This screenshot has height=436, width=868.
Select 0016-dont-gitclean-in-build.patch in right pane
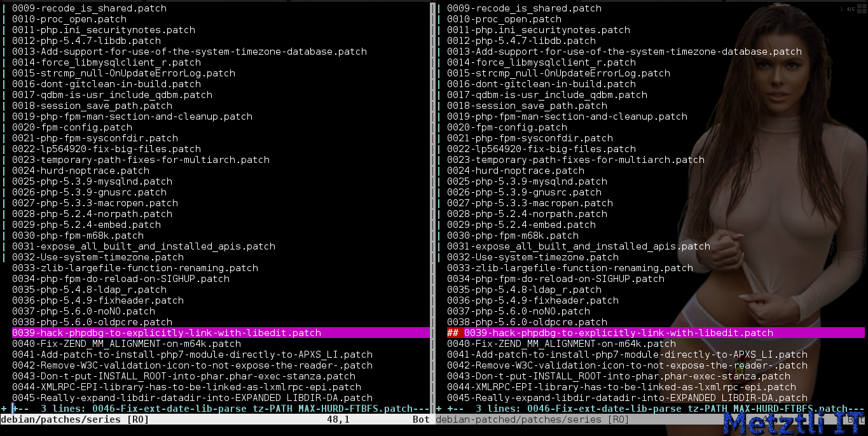(541, 84)
